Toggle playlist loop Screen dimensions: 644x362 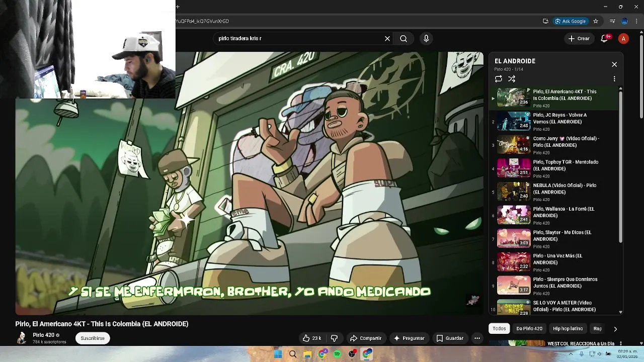tap(498, 79)
